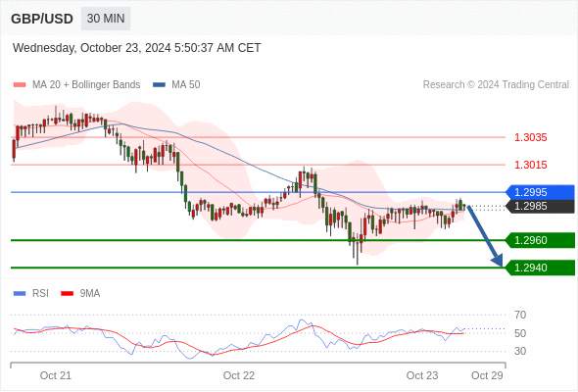Viewport: 578px width, 392px height.
Task: Click the Oct 22 date axis label
Action: point(239,375)
